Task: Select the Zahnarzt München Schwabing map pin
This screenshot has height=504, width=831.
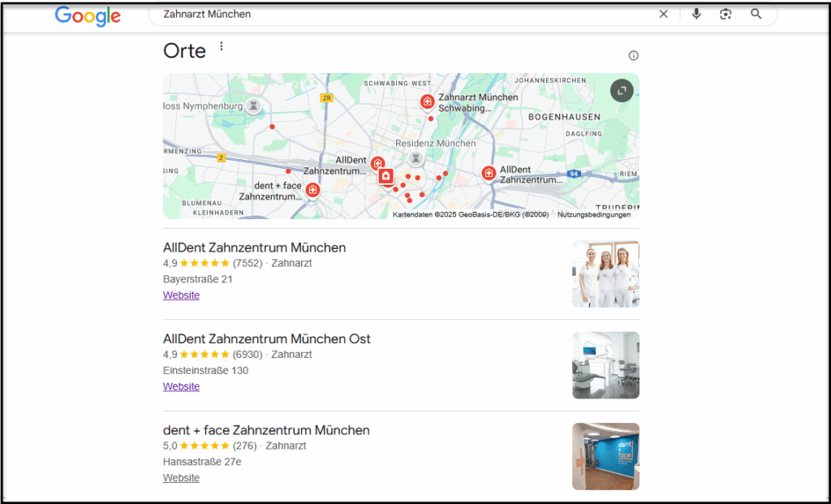Action: point(427,101)
